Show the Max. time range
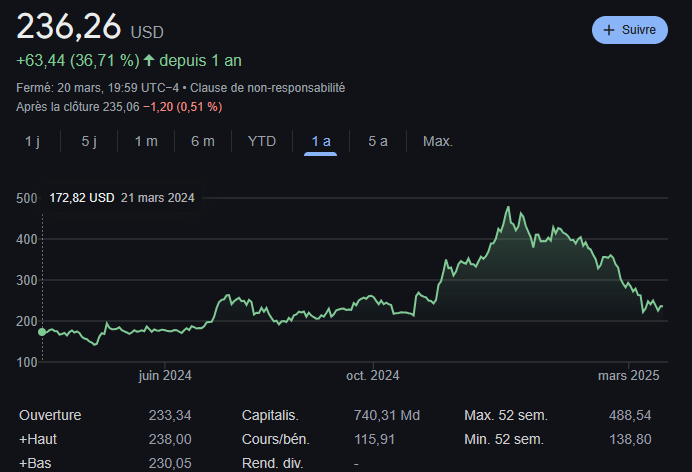Screen dimensions: 692x472 click(x=437, y=141)
